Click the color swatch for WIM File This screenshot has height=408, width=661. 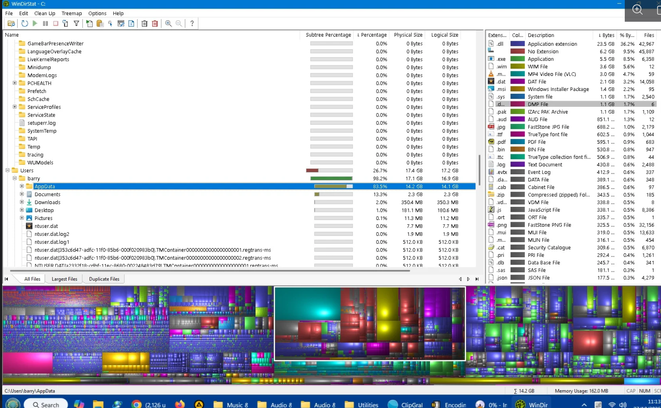pyautogui.click(x=517, y=67)
